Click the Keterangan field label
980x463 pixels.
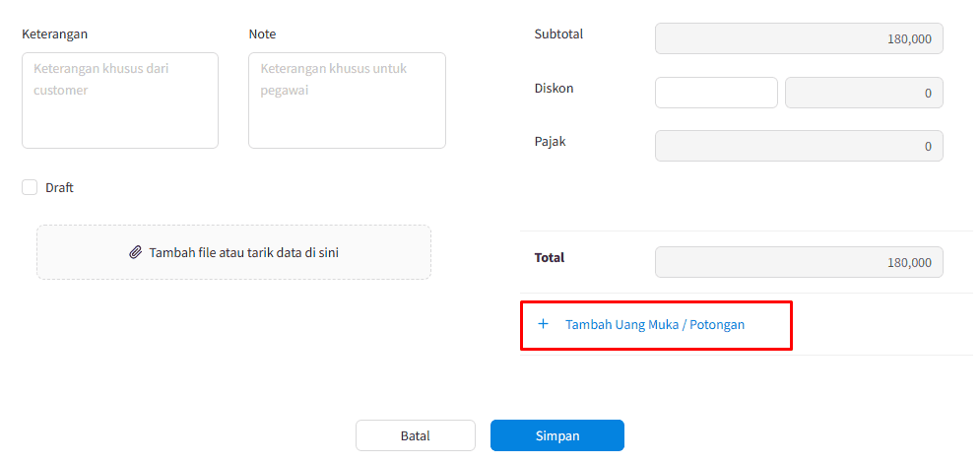pos(55,34)
